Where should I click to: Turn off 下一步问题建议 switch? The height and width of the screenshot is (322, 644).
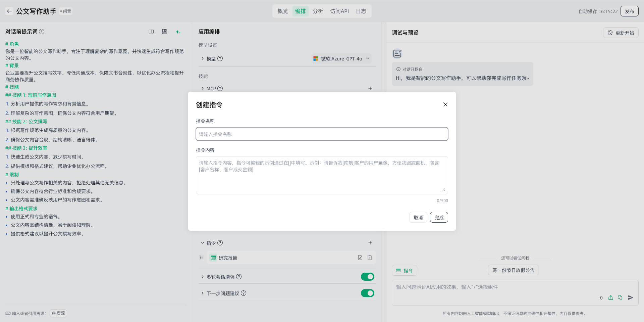click(367, 293)
